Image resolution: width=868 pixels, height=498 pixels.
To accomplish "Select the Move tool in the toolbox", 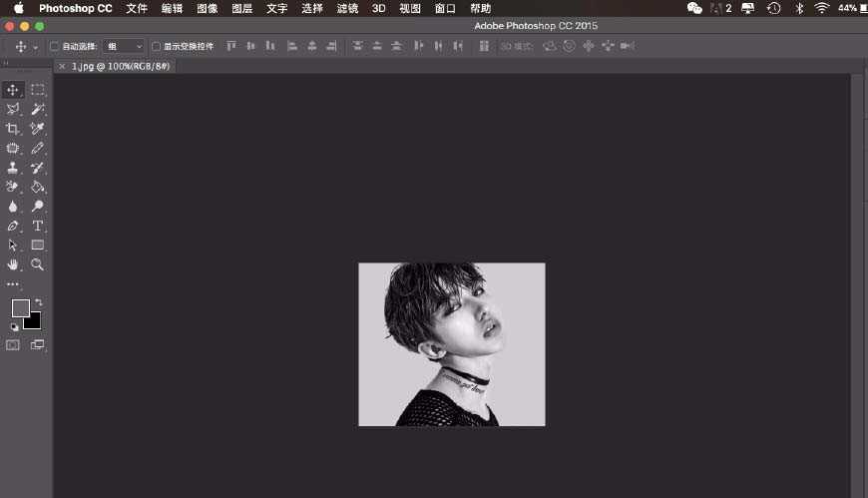I will pyautogui.click(x=13, y=90).
